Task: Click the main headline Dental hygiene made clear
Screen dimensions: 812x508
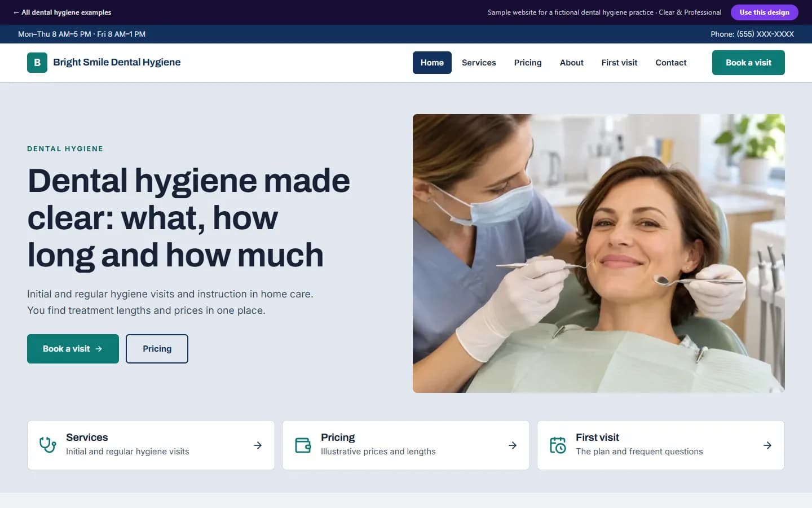Action: tap(189, 218)
